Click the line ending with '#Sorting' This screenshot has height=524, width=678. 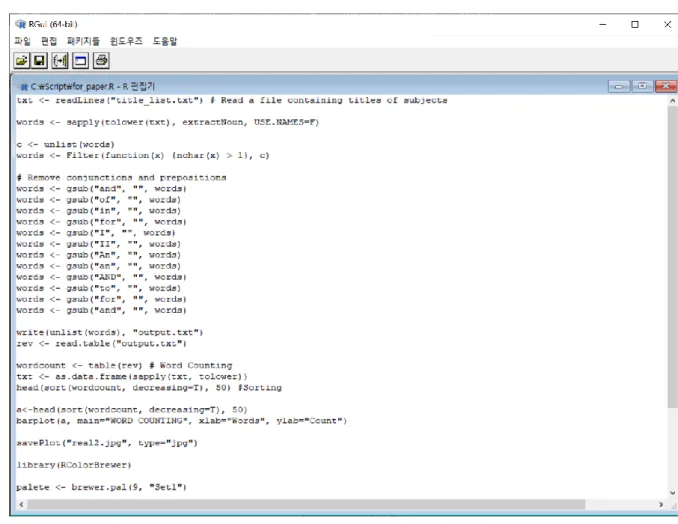pyautogui.click(x=149, y=388)
